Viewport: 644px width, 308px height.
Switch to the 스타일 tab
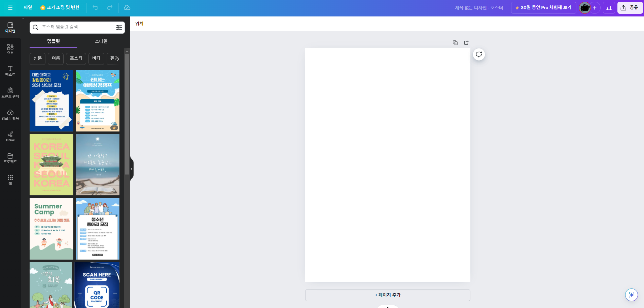click(x=101, y=41)
